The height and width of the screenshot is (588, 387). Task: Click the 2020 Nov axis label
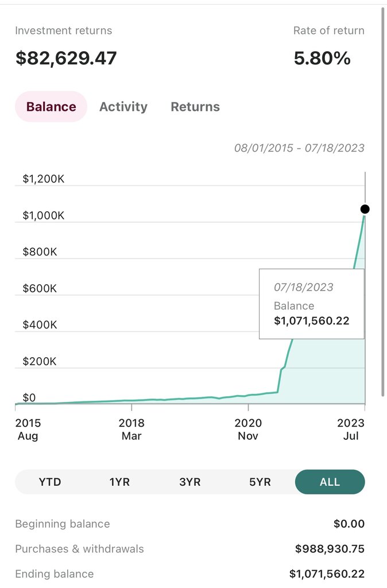point(248,430)
